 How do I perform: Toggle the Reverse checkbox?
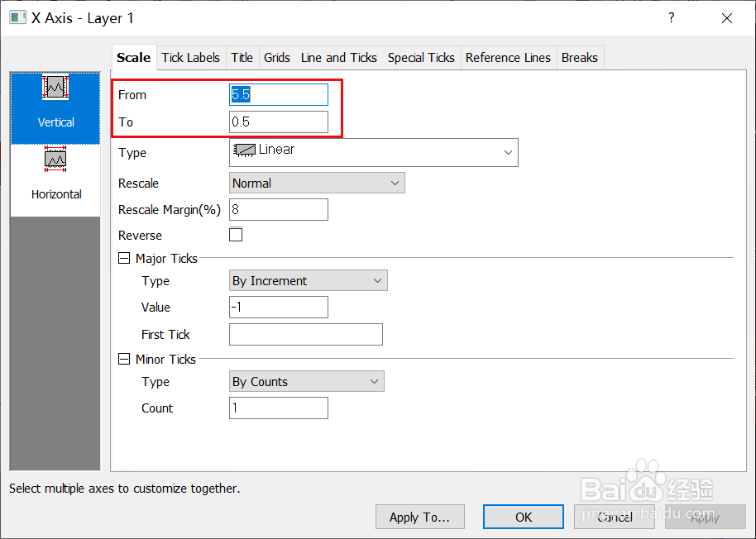(236, 235)
